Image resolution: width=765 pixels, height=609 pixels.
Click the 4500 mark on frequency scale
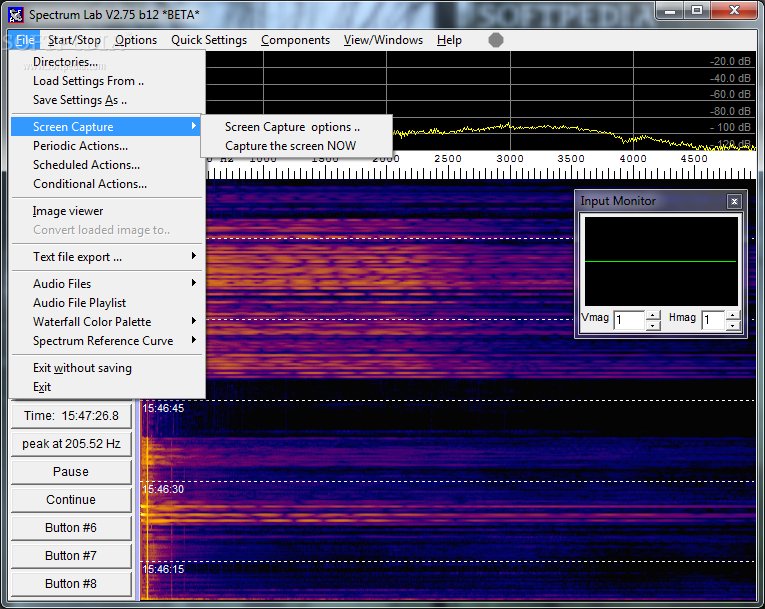[694, 159]
